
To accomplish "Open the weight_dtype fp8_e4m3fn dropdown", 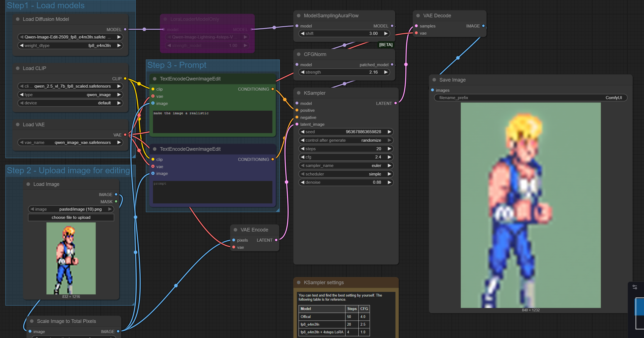I will pos(70,46).
